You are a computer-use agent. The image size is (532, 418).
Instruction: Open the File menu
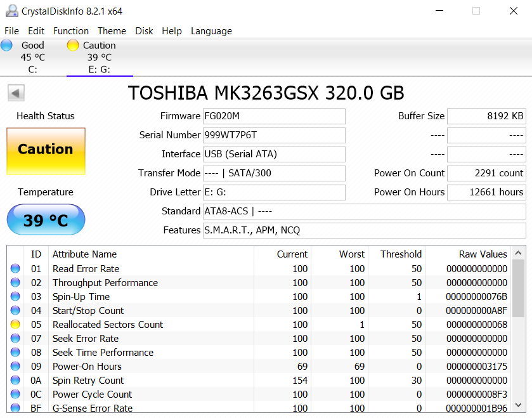coord(11,31)
